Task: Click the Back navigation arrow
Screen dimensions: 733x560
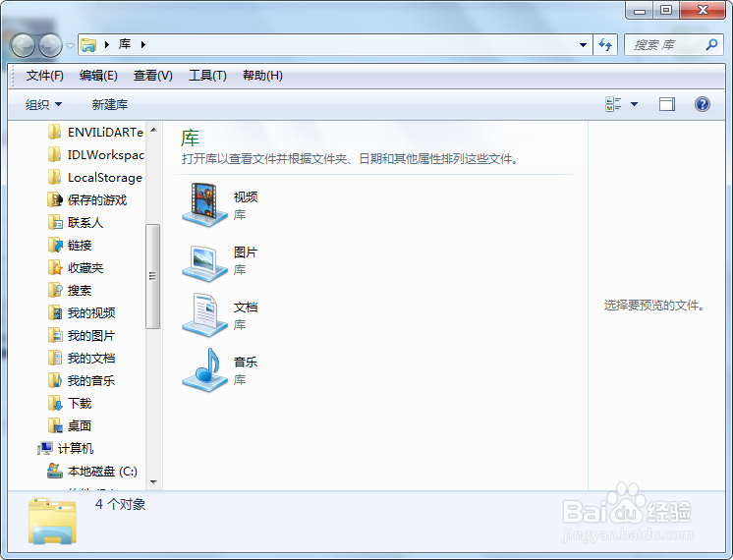Action: tap(23, 45)
